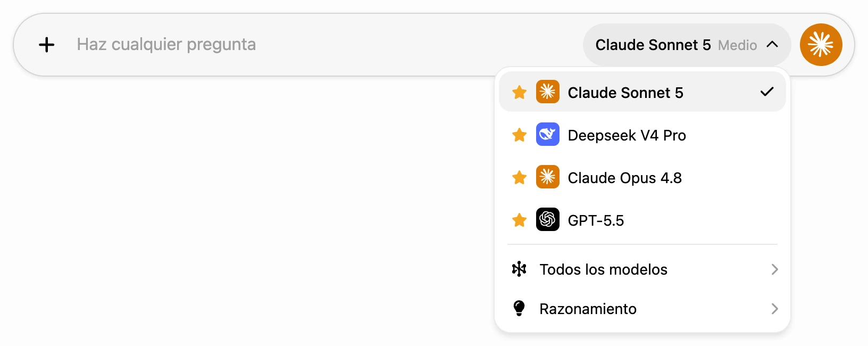
Task: Select Deepseek V4 Pro from the list
Action: coord(642,135)
